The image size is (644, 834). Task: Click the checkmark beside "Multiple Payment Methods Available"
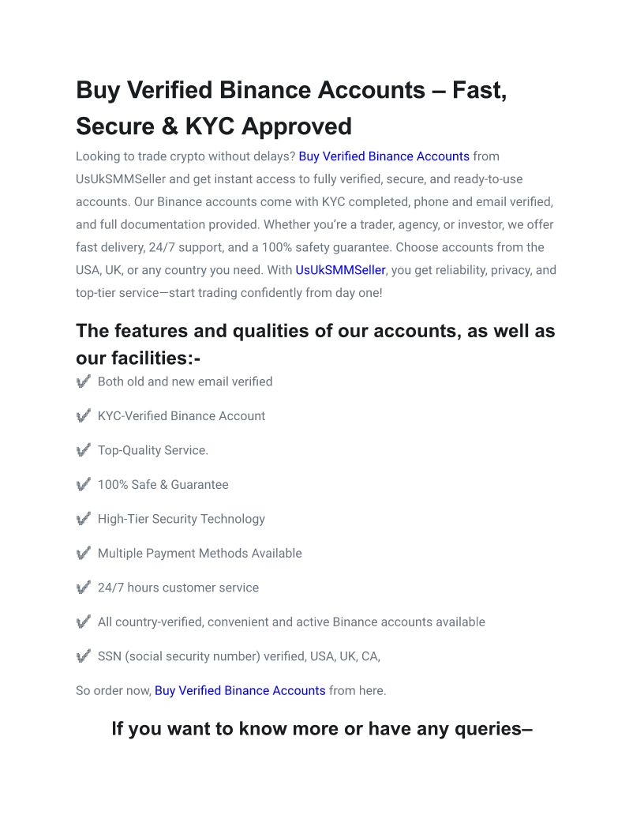[84, 554]
